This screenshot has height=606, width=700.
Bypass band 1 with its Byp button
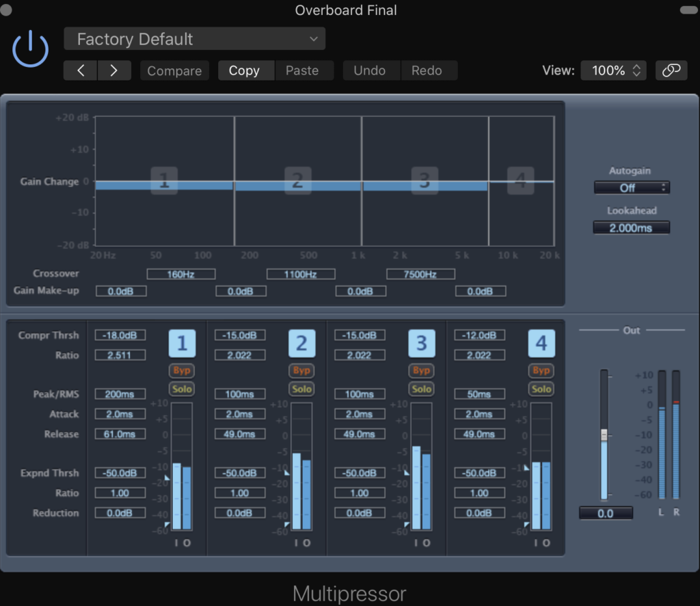tap(182, 370)
